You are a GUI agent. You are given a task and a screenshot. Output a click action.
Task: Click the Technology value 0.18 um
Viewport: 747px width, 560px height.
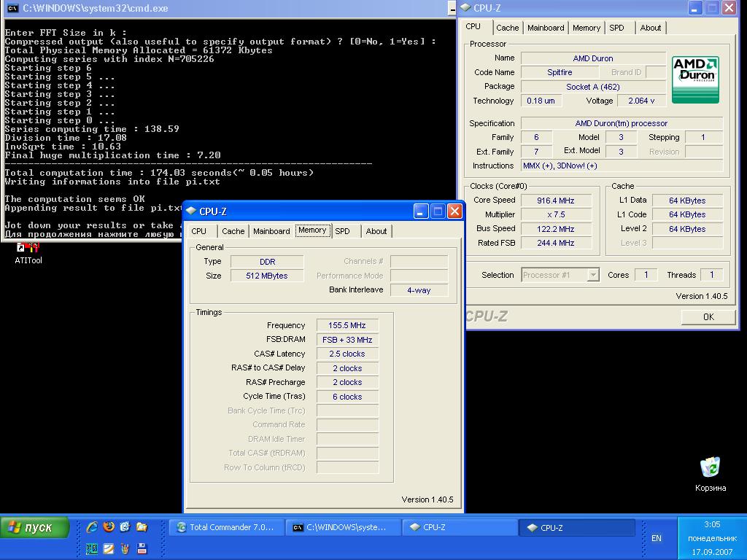(x=541, y=101)
